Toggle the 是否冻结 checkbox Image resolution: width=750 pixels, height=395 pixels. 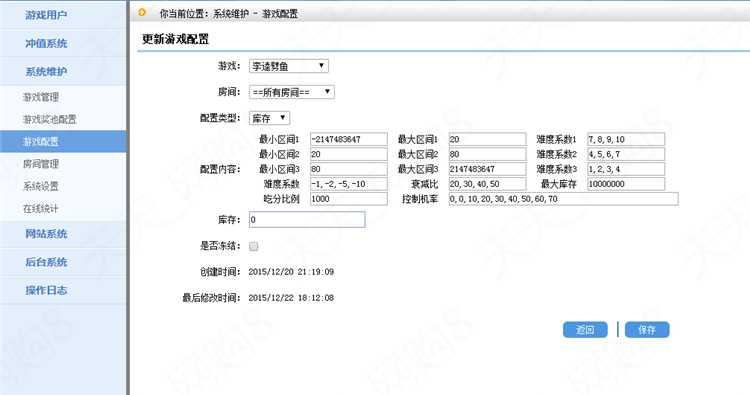pos(254,246)
